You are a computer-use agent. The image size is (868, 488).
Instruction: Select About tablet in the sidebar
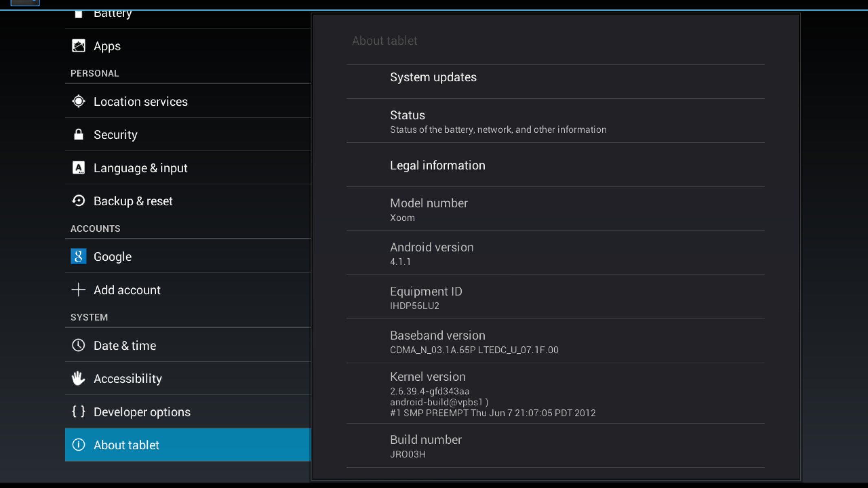coord(187,445)
